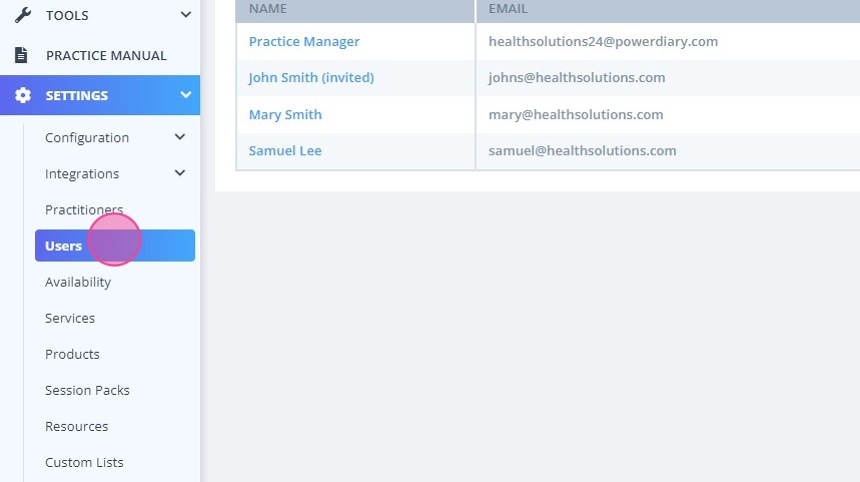Open John Smith (invited) user link
The image size is (860, 482).
(x=311, y=78)
